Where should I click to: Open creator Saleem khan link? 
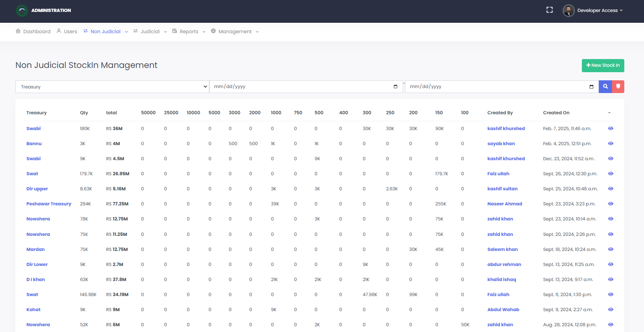[502, 249]
